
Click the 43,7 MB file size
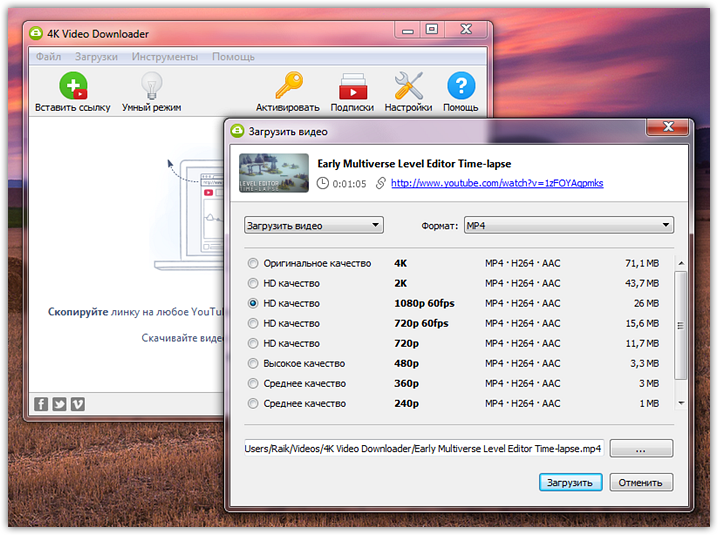[x=642, y=284]
